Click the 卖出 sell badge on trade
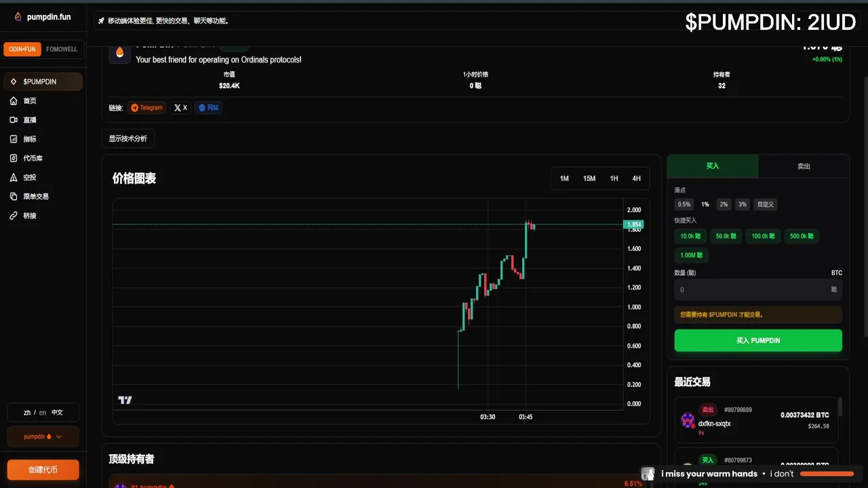This screenshot has width=868, height=488. 708,410
